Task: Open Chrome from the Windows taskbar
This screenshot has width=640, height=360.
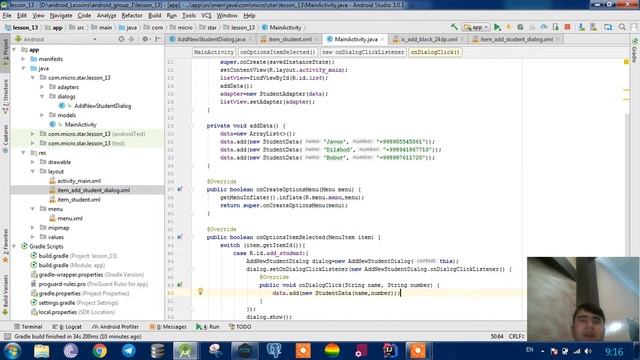Action: (99, 351)
